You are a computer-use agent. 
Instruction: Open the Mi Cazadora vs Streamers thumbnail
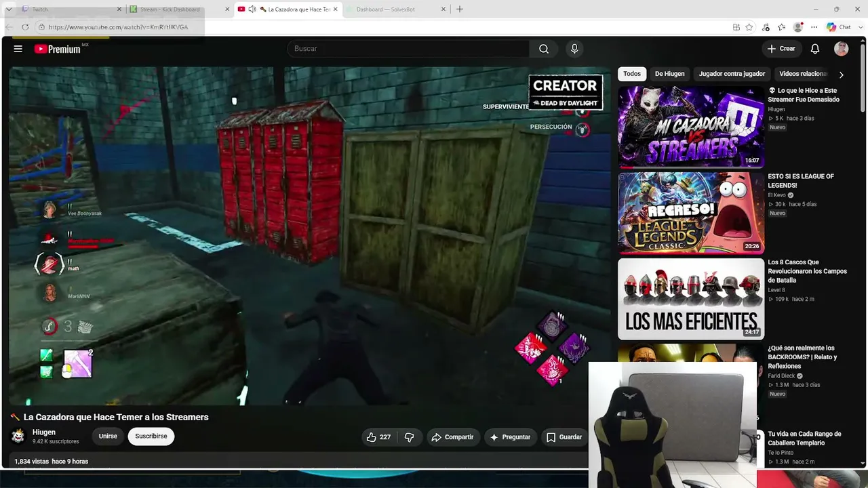coord(691,127)
